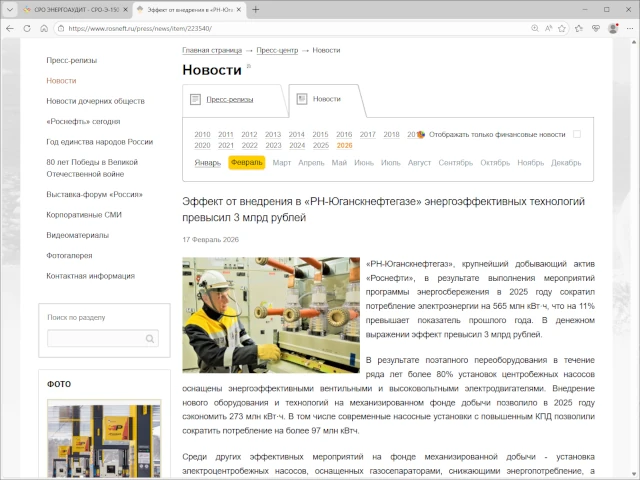Open Пресс-релизы in the sidebar
The width and height of the screenshot is (640, 480).
click(72, 60)
